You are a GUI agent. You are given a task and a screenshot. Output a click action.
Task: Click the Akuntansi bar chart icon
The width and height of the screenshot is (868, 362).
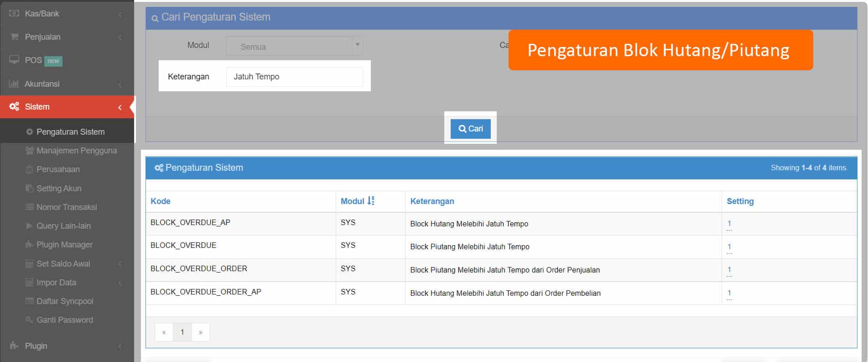pos(14,84)
